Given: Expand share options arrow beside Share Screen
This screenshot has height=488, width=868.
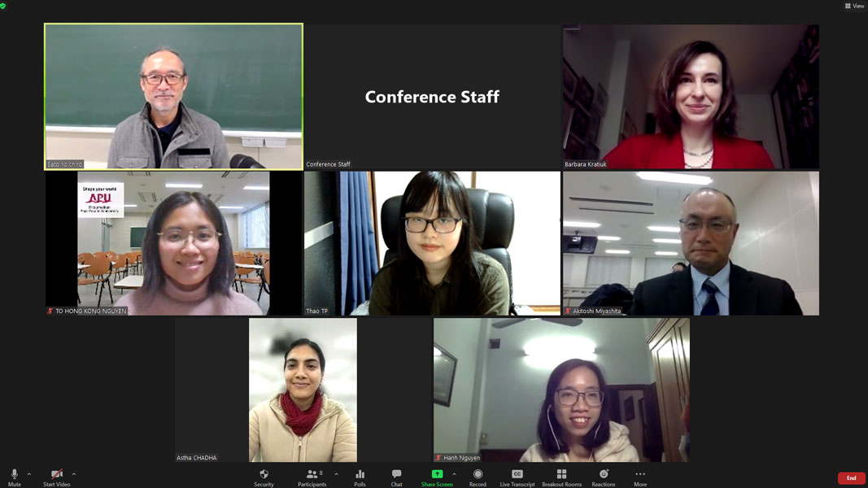Looking at the screenshot, I should click(x=454, y=474).
